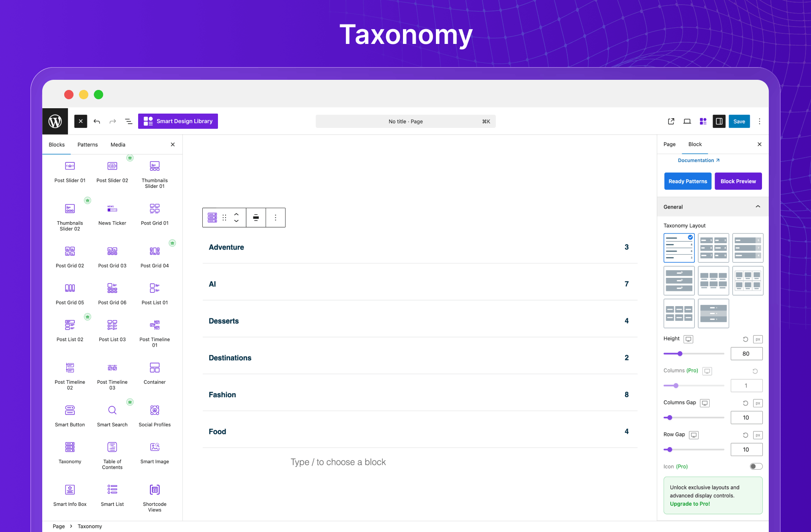This screenshot has height=532, width=811.
Task: Add the Table of Contents block
Action: click(112, 455)
